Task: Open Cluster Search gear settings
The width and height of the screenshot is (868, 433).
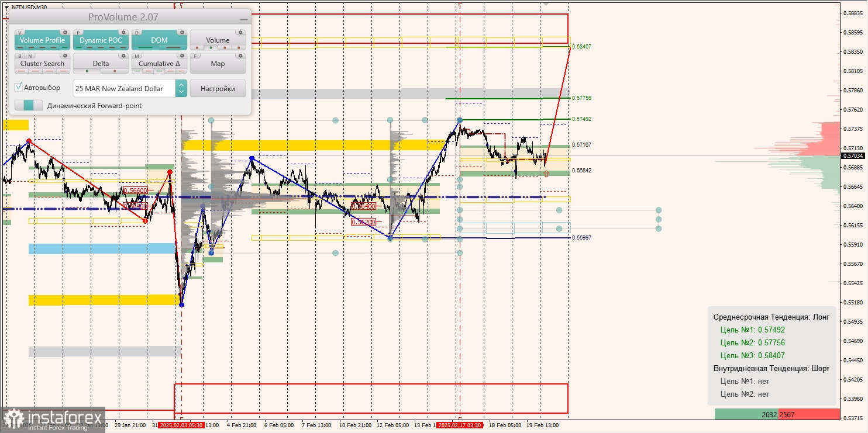Action: click(65, 56)
